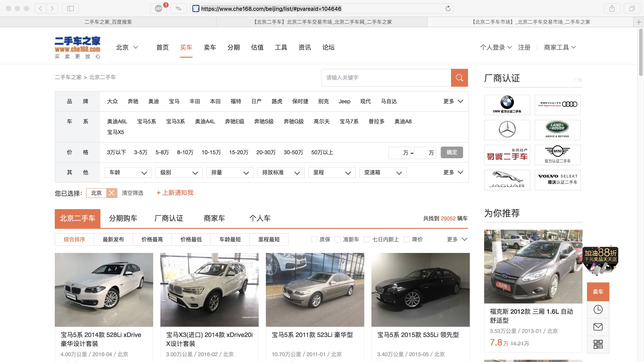Screen dimensions: 644x362
Task: Click Safari page reload icon
Action: tap(448, 8)
